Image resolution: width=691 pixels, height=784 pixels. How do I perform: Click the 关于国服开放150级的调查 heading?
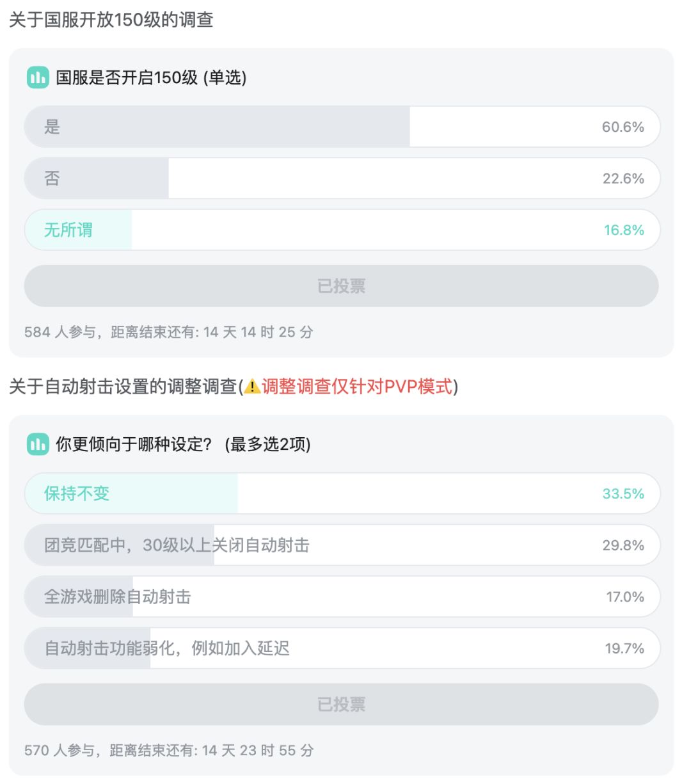click(x=111, y=20)
